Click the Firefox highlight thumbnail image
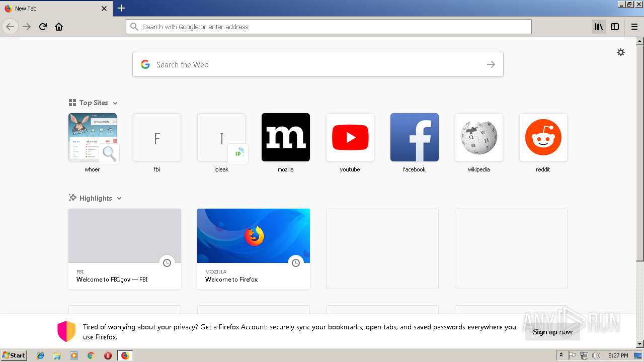The height and width of the screenshot is (362, 644). click(x=254, y=236)
